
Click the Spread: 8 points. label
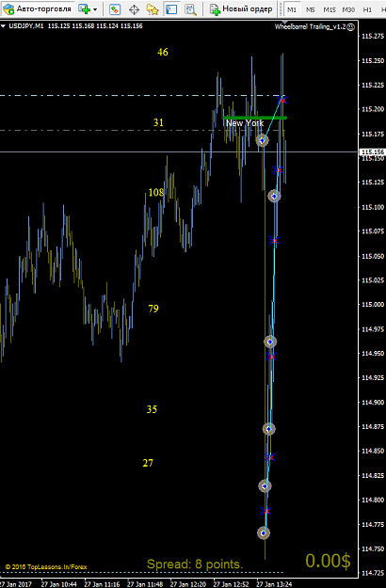[195, 564]
